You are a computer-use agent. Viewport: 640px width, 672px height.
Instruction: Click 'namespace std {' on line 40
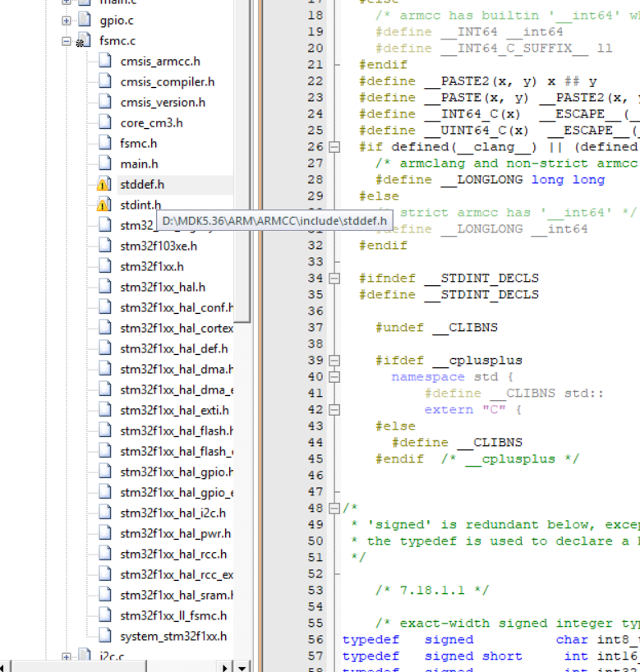tap(452, 377)
